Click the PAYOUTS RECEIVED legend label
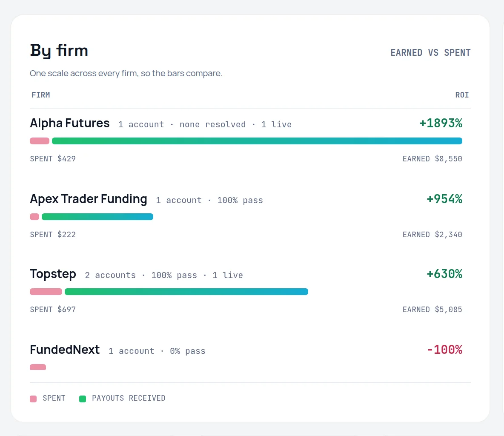This screenshot has width=504, height=436. point(129,398)
